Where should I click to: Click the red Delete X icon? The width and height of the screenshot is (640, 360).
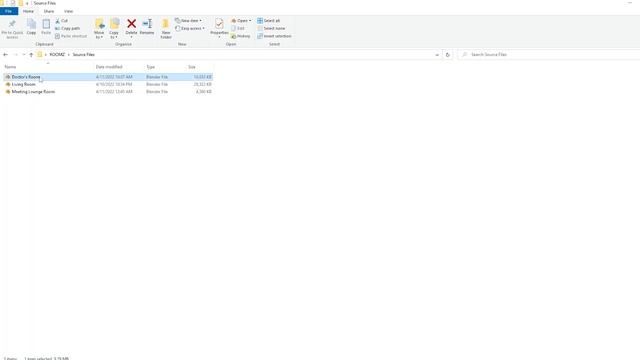pyautogui.click(x=131, y=24)
